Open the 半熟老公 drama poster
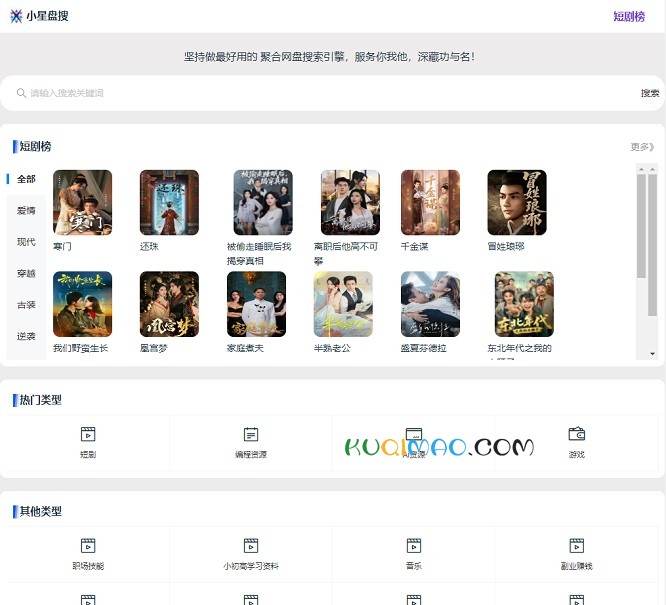The width and height of the screenshot is (666, 605). click(343, 304)
